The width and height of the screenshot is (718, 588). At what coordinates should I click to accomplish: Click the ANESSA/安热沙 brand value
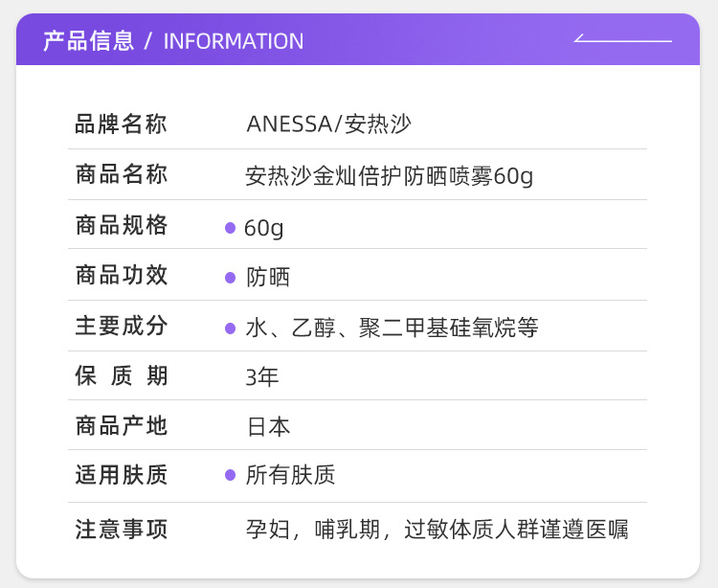tap(329, 124)
